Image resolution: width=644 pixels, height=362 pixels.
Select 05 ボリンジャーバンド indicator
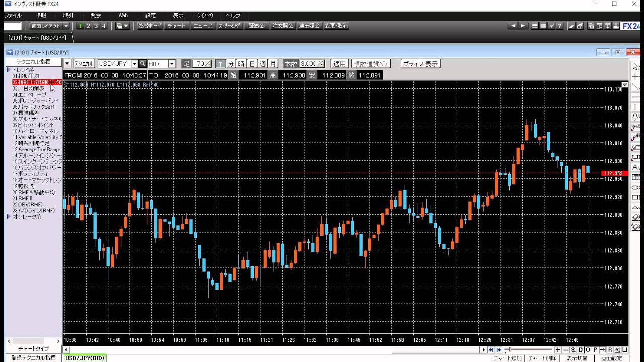coord(36,101)
